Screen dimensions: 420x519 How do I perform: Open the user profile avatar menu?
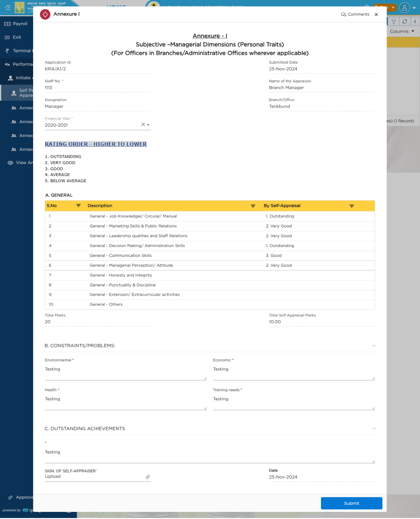click(x=404, y=7)
